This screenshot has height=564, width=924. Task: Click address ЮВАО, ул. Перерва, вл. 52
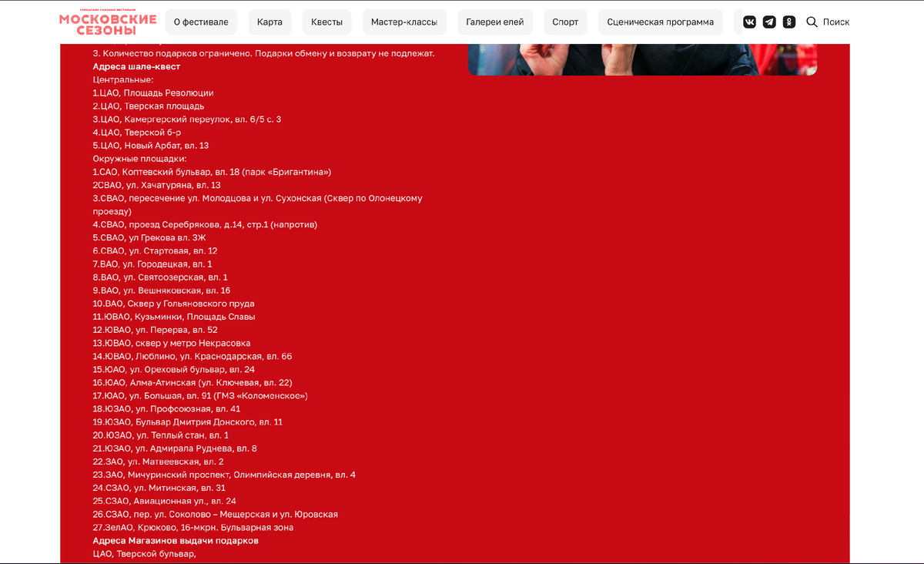pos(156,330)
